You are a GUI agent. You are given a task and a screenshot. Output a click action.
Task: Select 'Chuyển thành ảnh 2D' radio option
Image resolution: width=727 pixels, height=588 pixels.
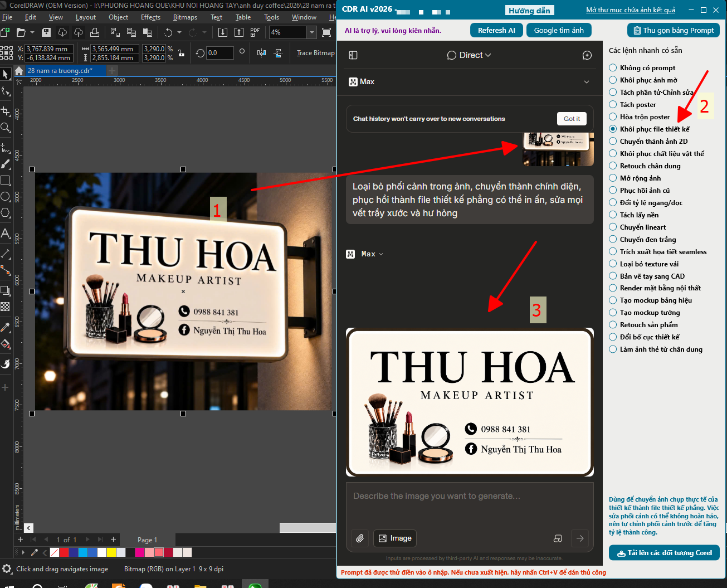click(613, 142)
